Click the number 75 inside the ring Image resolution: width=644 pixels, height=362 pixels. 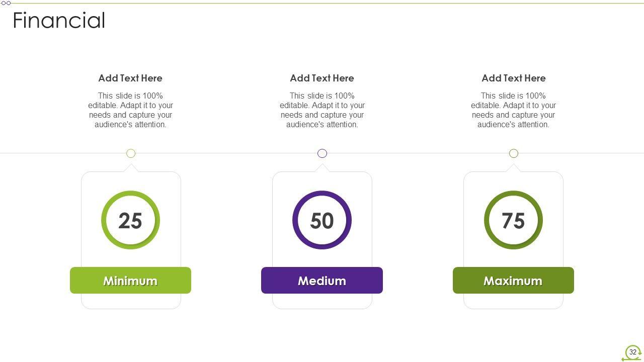tap(513, 221)
